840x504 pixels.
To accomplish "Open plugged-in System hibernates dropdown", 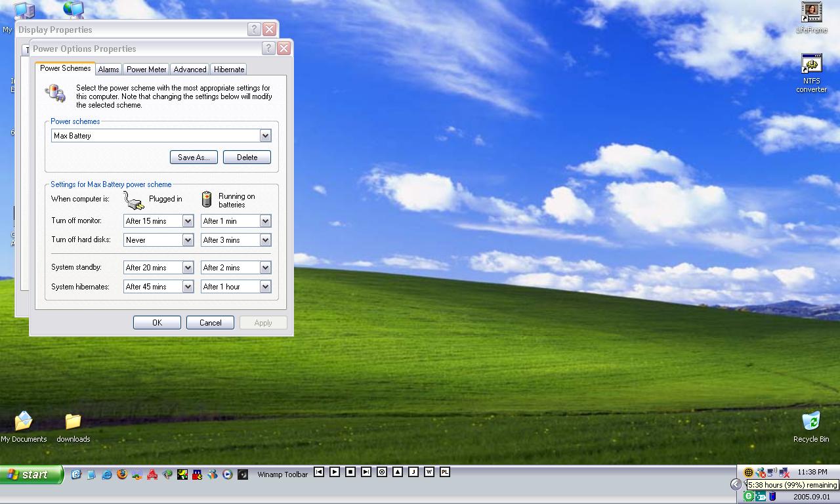I will coord(188,287).
